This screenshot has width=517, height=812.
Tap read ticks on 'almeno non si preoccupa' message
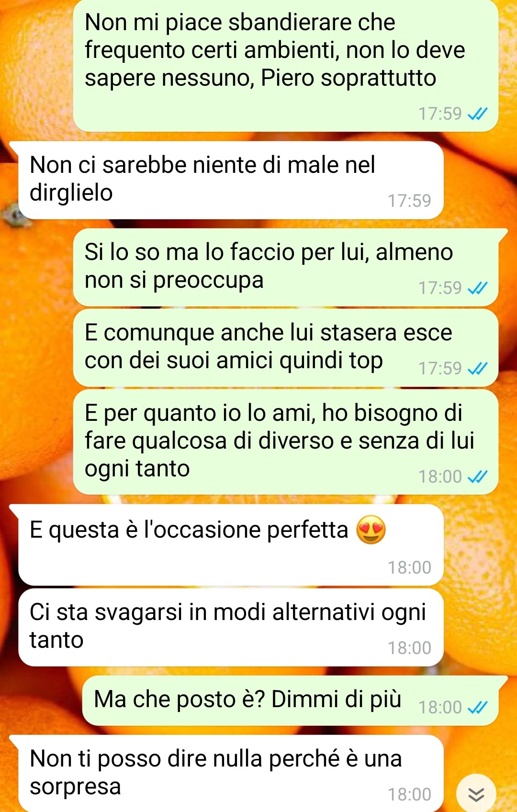tap(477, 288)
